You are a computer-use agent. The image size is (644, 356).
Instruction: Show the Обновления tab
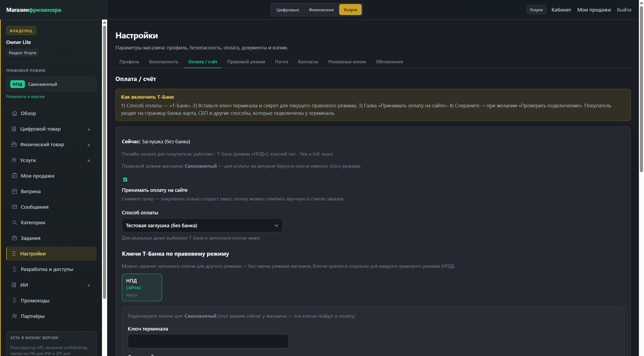pyautogui.click(x=389, y=62)
